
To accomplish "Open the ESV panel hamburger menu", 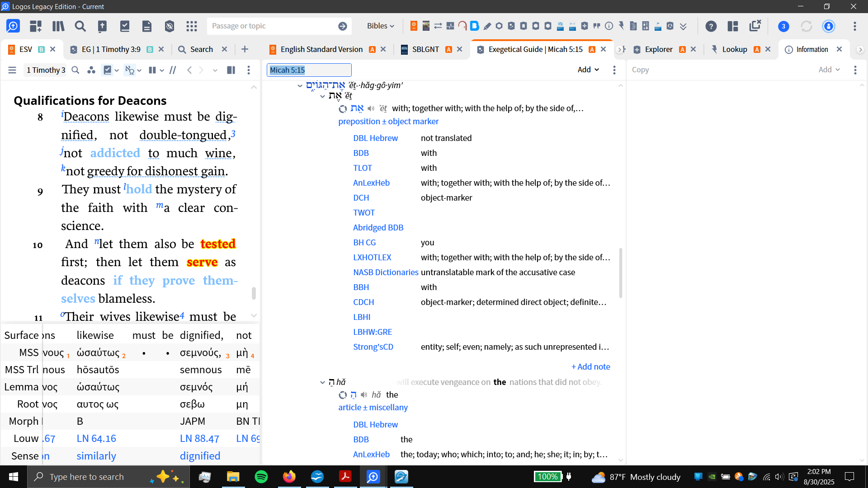I will 12,70.
